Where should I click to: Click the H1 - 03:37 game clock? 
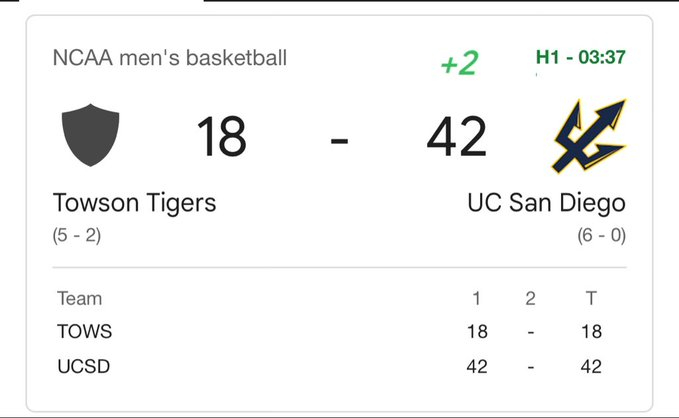point(581,58)
